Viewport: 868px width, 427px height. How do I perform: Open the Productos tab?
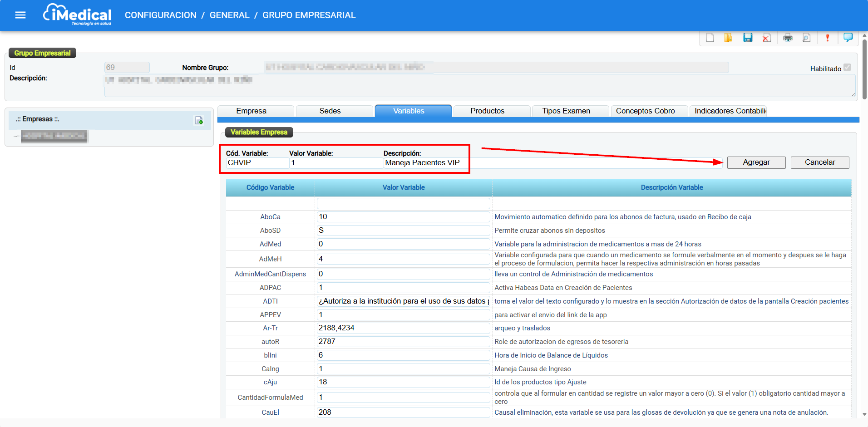pyautogui.click(x=487, y=111)
